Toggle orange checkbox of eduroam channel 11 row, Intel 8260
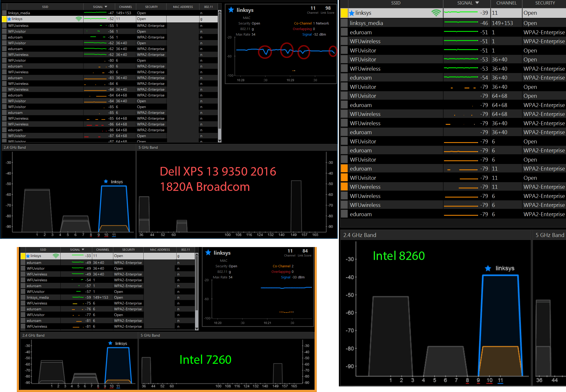Viewport: 566px width, 392px height. pos(344,169)
